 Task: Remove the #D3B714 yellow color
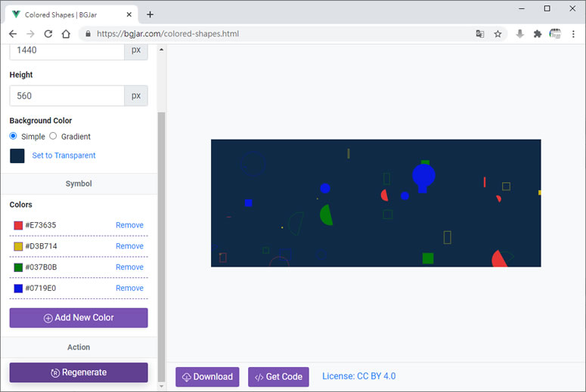click(129, 246)
